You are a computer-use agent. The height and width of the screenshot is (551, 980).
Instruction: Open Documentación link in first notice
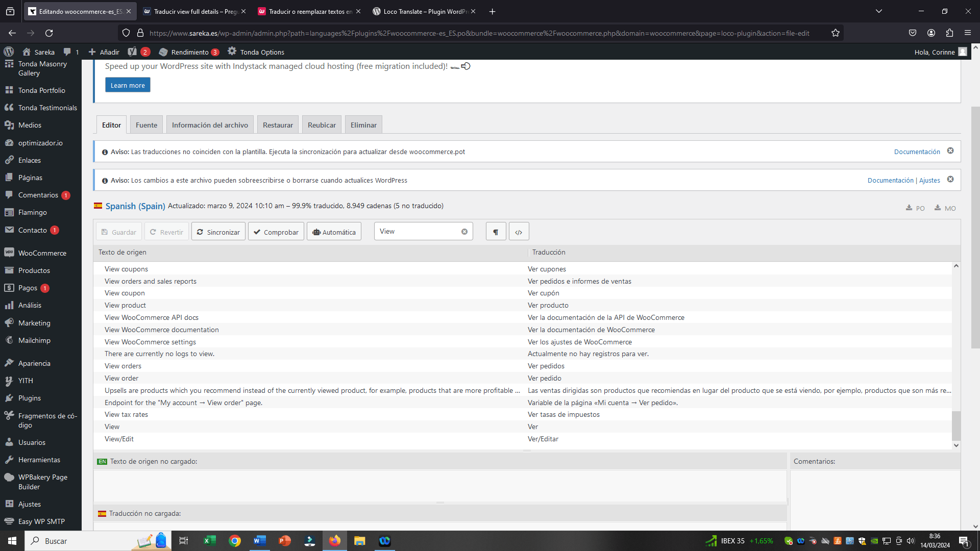tap(917, 152)
